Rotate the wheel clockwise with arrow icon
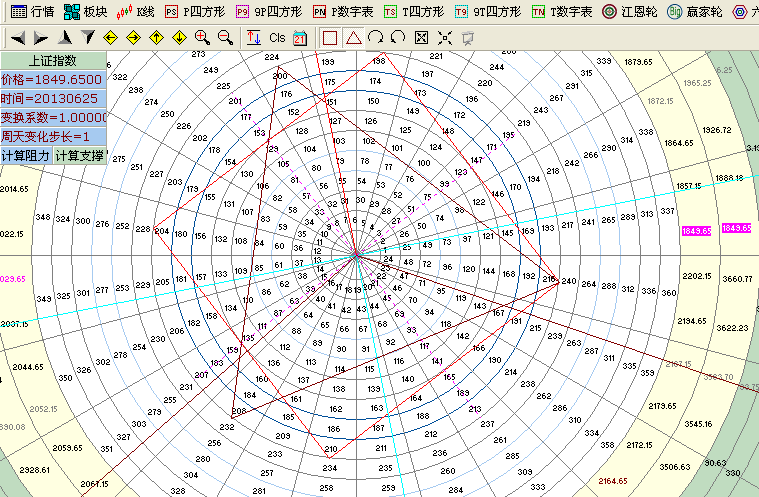Viewport: 759px width, 497px height. pyautogui.click(x=376, y=38)
